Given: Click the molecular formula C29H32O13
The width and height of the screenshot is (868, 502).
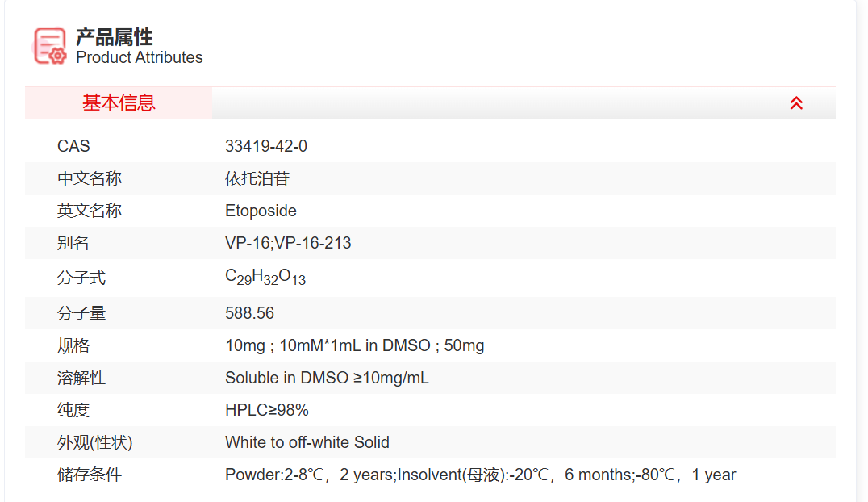Looking at the screenshot, I should click(265, 277).
